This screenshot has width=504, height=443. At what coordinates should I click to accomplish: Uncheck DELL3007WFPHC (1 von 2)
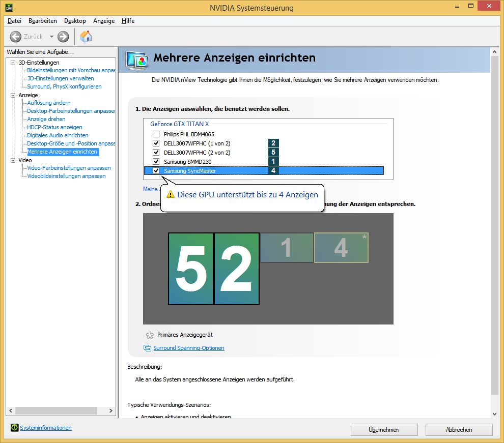[156, 143]
